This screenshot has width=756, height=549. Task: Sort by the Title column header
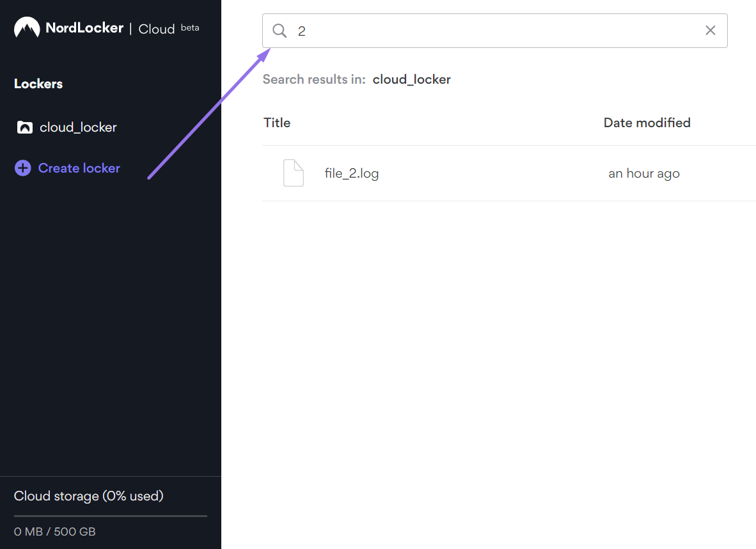tap(277, 123)
